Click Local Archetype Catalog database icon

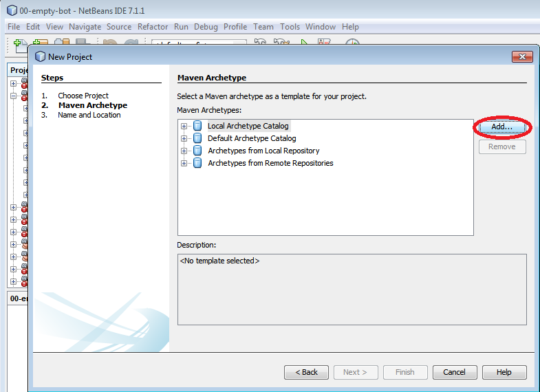[197, 126]
